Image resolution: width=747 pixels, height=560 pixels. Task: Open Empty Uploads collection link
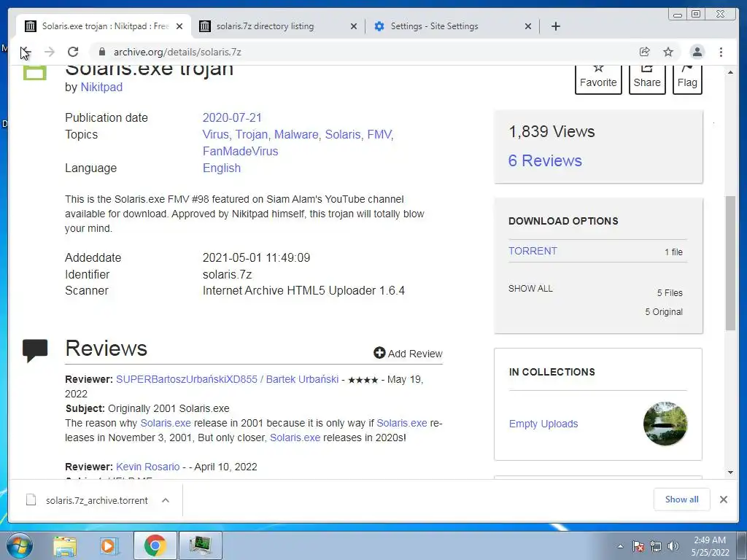[x=543, y=424]
